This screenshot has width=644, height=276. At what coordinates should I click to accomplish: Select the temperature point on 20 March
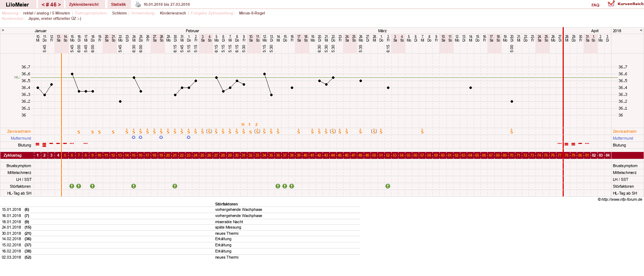pos(512,101)
